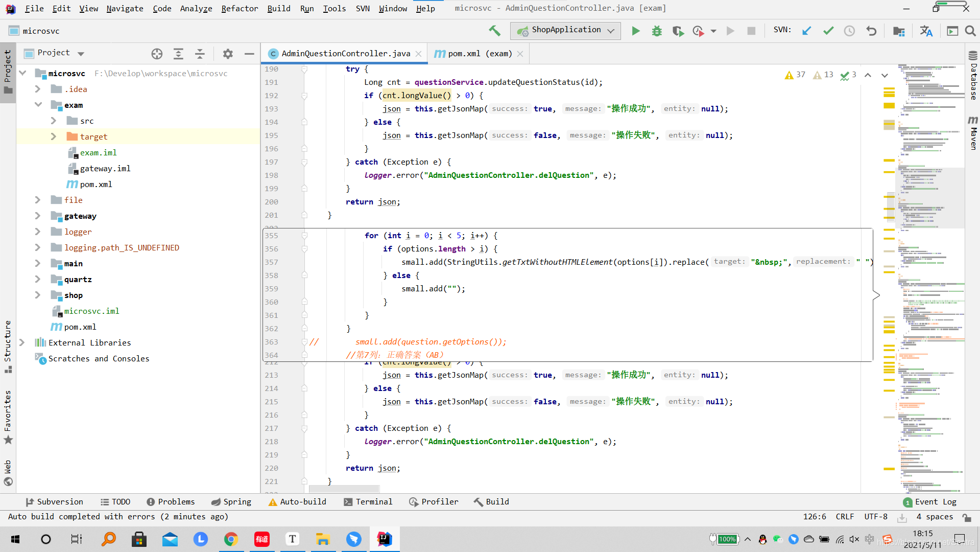Open the Maven side tool window
Viewport: 980px width, 552px height.
point(973,133)
